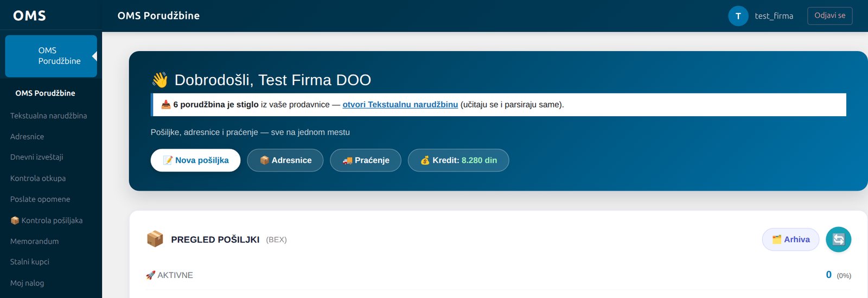Open Poslate opomene menu item

point(40,199)
